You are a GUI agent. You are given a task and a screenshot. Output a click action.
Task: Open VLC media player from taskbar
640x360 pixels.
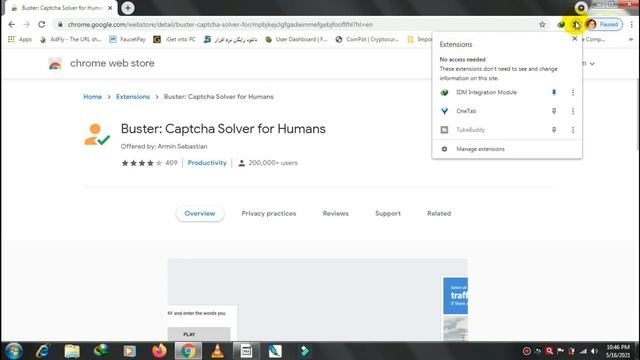coord(217,351)
